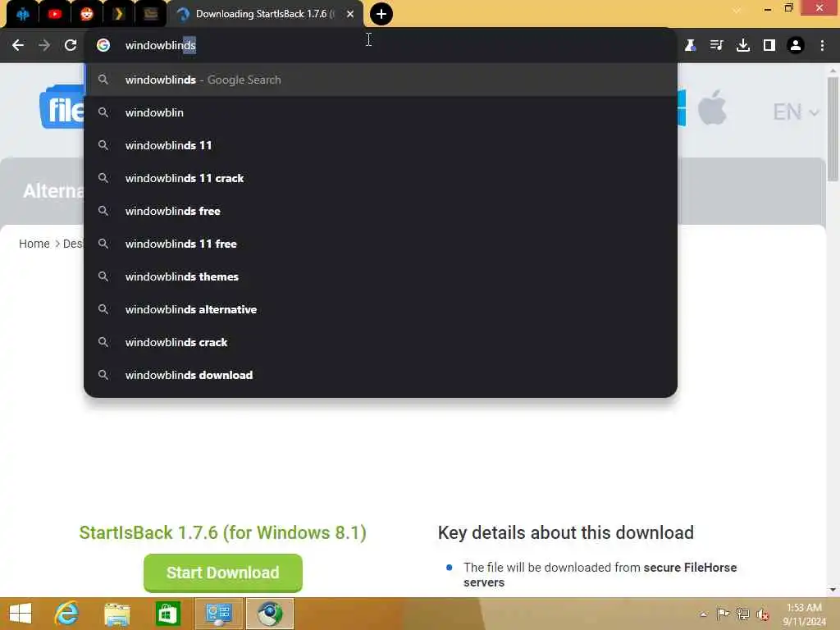Click the scrollbar down arrow

click(833, 590)
